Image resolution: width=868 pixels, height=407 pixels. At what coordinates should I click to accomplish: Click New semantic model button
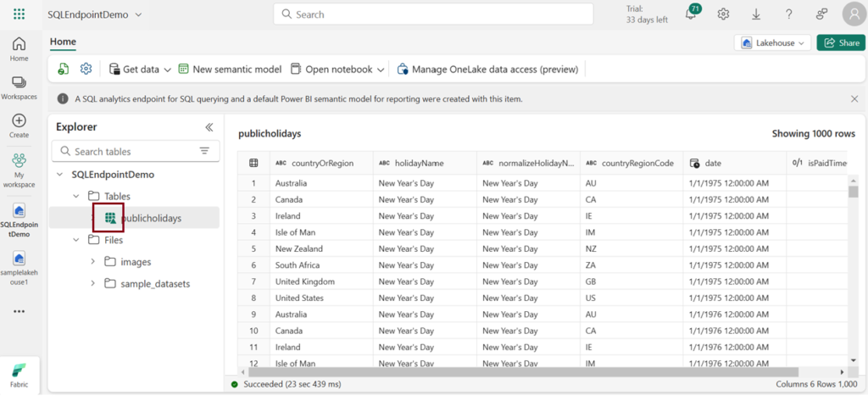[x=229, y=70]
